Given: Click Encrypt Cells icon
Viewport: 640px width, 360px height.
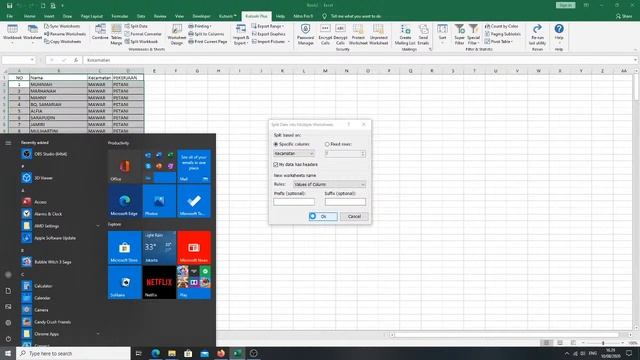Looking at the screenshot, I should point(325,34).
